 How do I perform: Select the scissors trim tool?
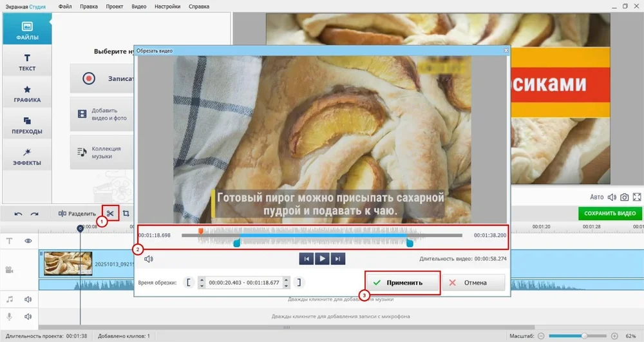pos(110,213)
